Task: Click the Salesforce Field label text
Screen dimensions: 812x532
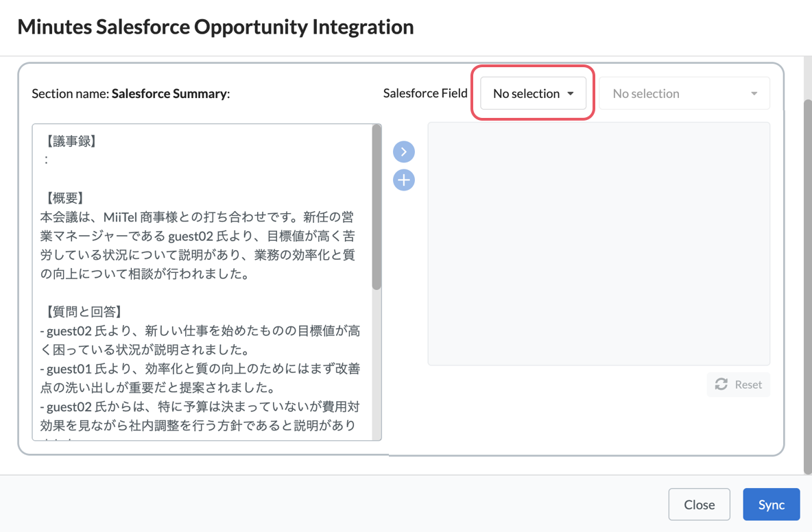Action: click(425, 93)
